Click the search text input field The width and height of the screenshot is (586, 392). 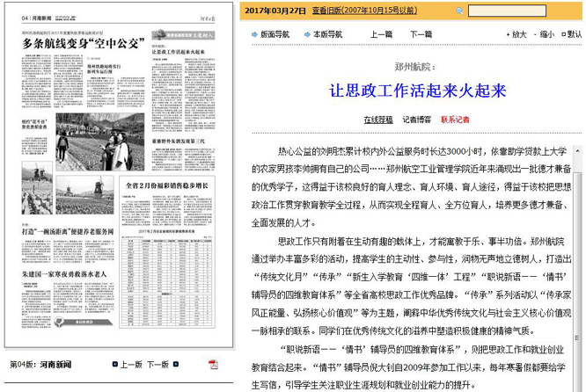(507, 11)
